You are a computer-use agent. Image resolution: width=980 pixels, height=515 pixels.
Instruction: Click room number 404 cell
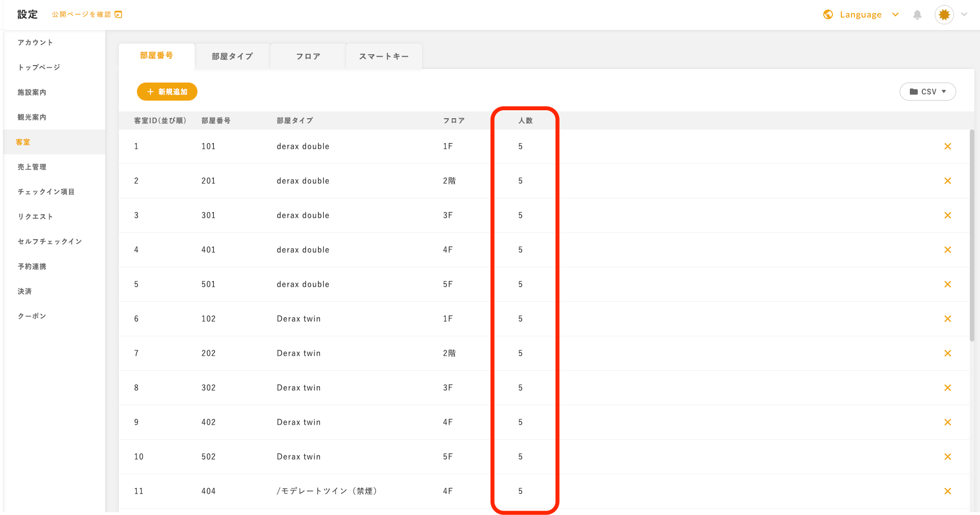point(208,491)
